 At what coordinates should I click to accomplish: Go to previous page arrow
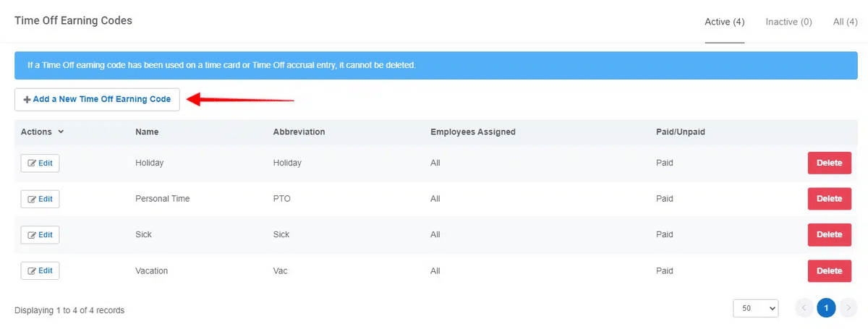(x=804, y=308)
